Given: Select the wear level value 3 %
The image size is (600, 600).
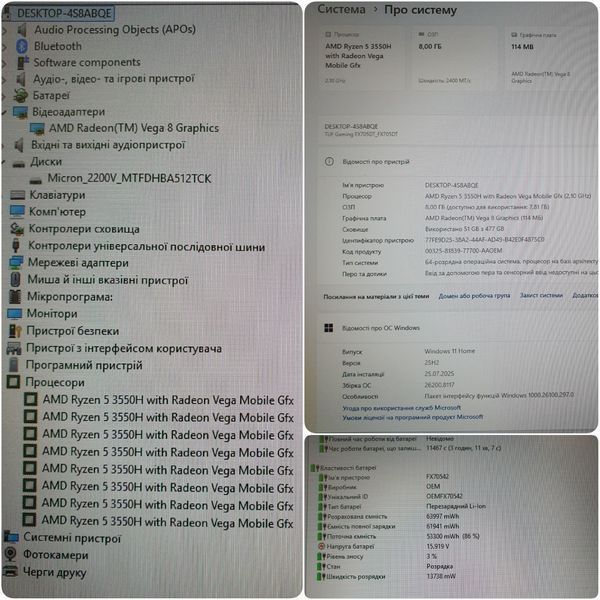Looking at the screenshot, I should pyautogui.click(x=432, y=556).
